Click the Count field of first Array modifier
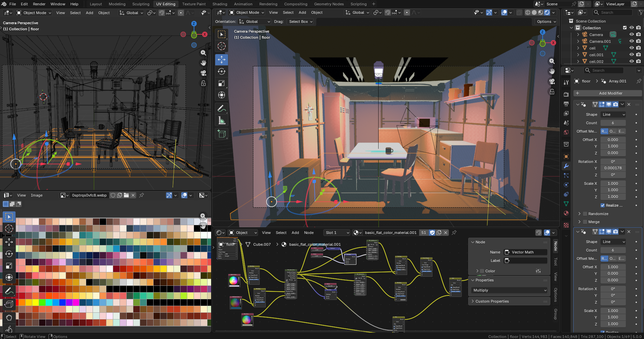 [613, 123]
